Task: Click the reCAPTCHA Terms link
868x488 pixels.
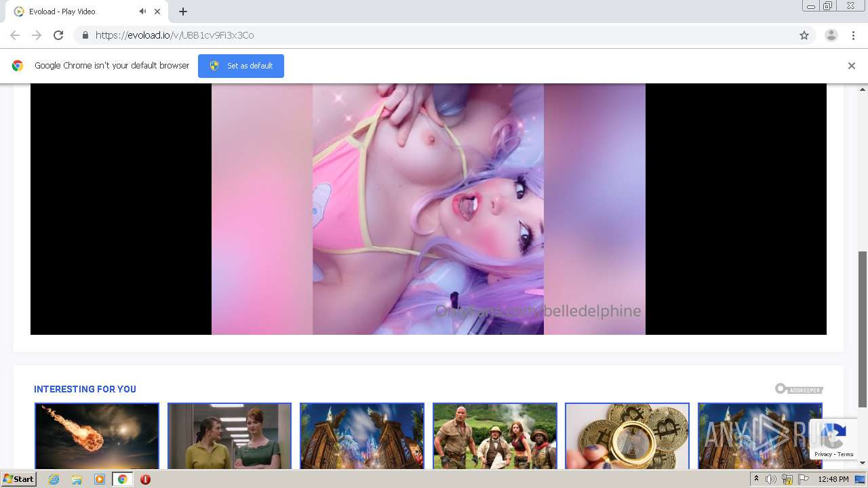Action: (846, 454)
